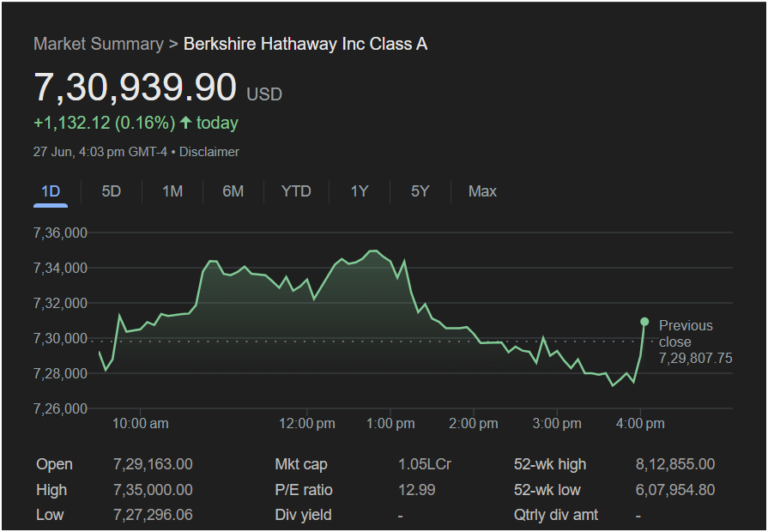Click the 7,34,000 y-axis label
Image resolution: width=768 pixels, height=532 pixels.
pyautogui.click(x=60, y=268)
